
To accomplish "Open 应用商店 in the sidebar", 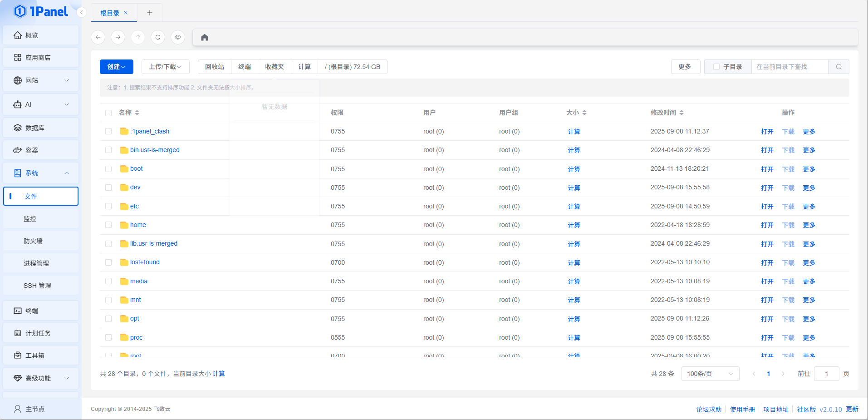I will click(38, 58).
